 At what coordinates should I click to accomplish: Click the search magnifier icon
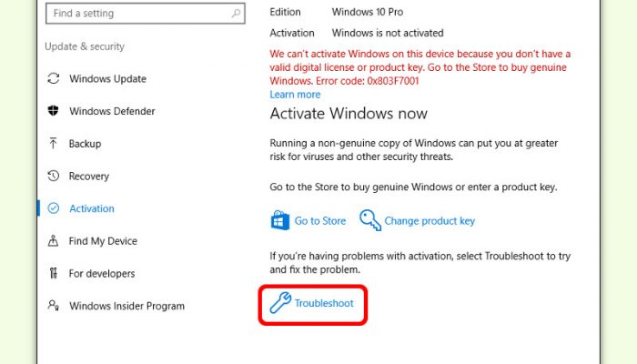[x=236, y=14]
